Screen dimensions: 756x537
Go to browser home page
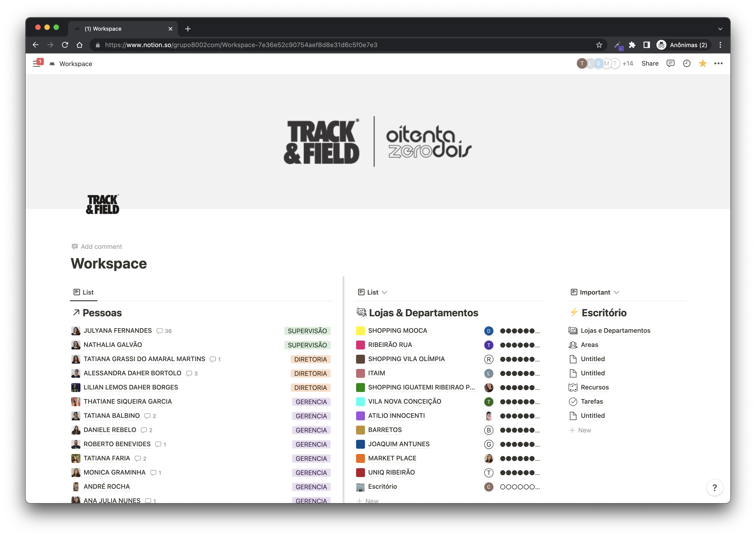click(x=80, y=45)
